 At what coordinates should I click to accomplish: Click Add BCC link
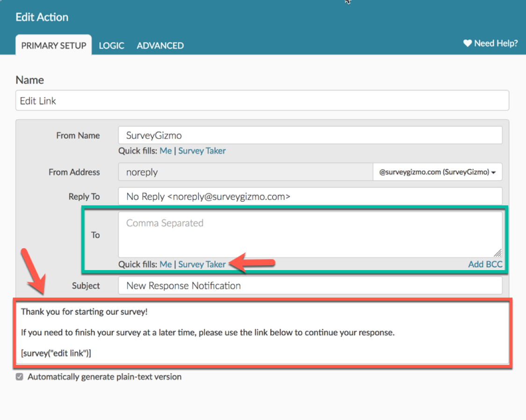coord(485,264)
